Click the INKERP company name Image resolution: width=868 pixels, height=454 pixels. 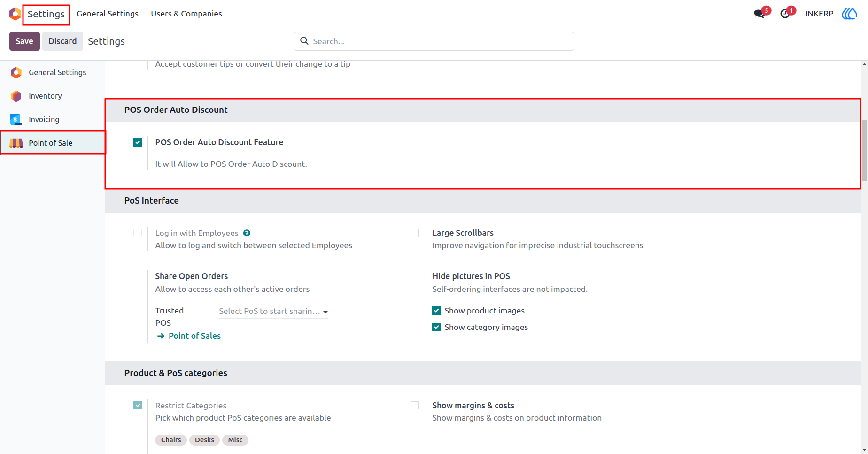pyautogui.click(x=819, y=14)
